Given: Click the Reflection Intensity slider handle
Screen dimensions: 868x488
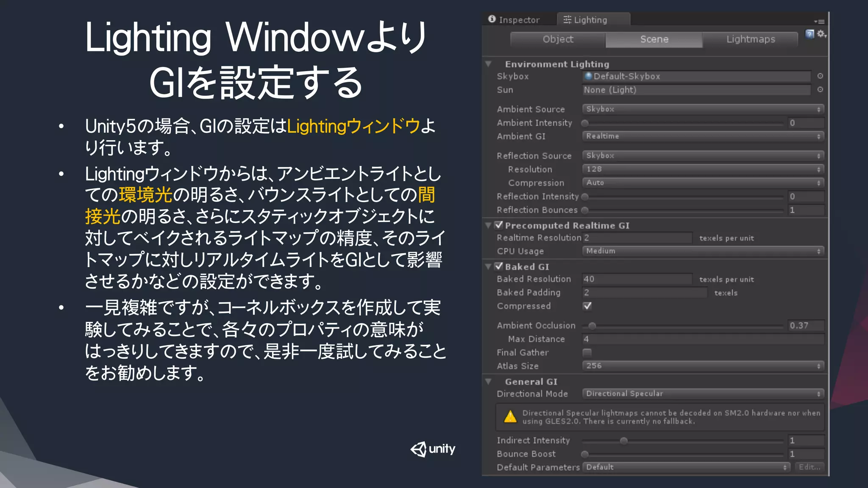Looking at the screenshot, I should pyautogui.click(x=585, y=197).
